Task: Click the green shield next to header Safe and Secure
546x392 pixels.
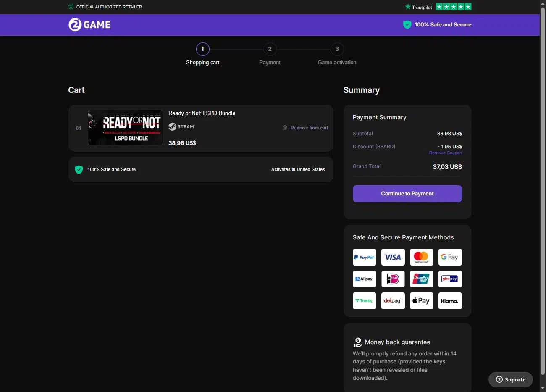Action: click(407, 25)
